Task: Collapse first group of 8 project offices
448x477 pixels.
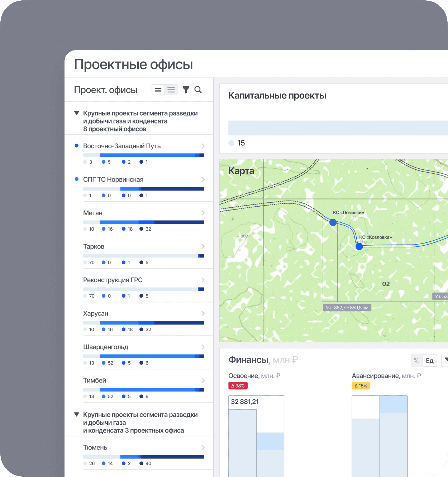Action: [76, 113]
